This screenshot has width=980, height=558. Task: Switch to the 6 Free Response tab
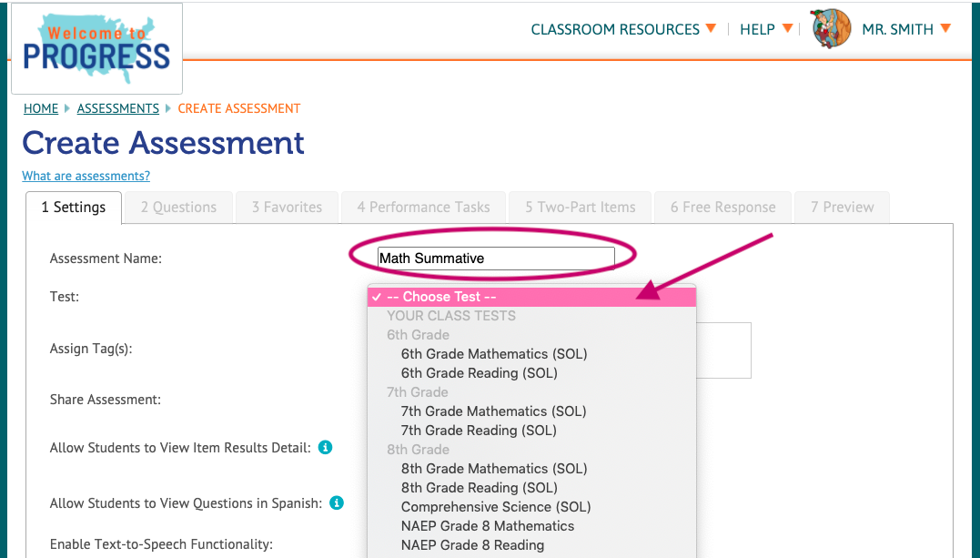(723, 208)
